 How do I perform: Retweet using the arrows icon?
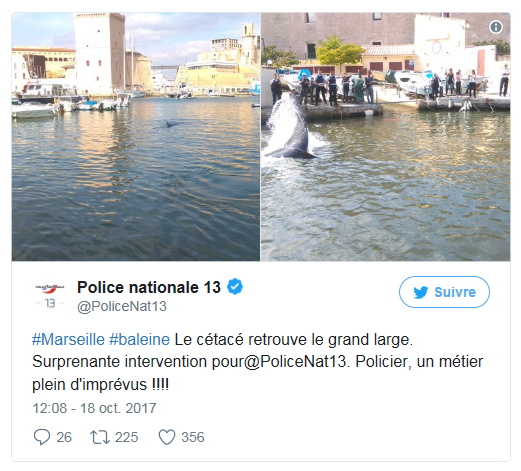click(x=100, y=437)
